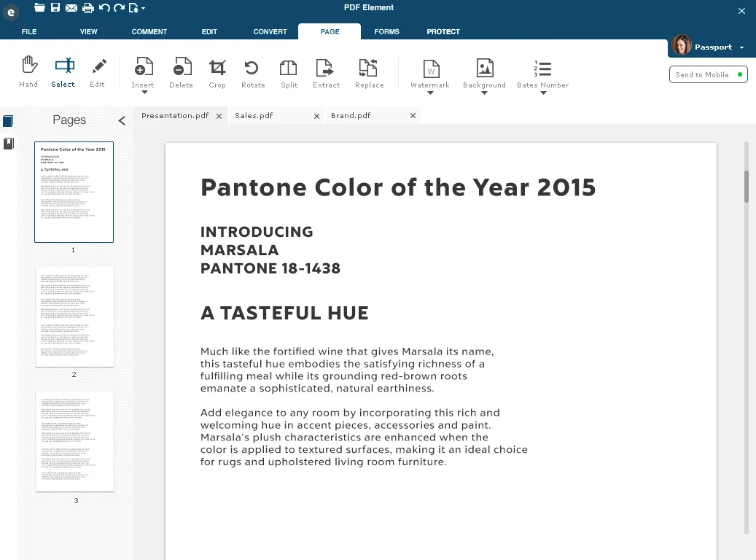Click the PDF Element logo icon
This screenshot has height=560, width=756.
pyautogui.click(x=11, y=12)
